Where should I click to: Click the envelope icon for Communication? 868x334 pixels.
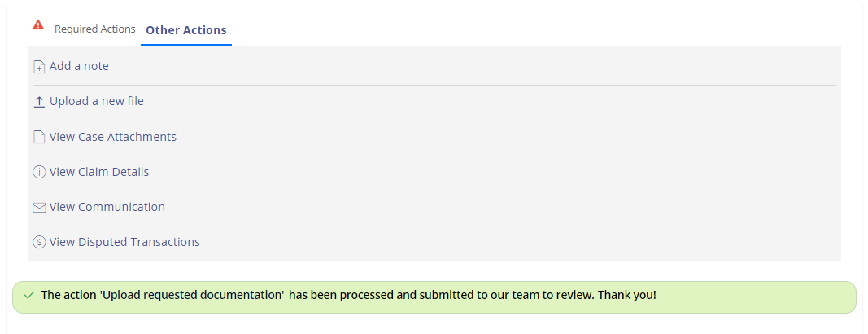[x=39, y=207]
